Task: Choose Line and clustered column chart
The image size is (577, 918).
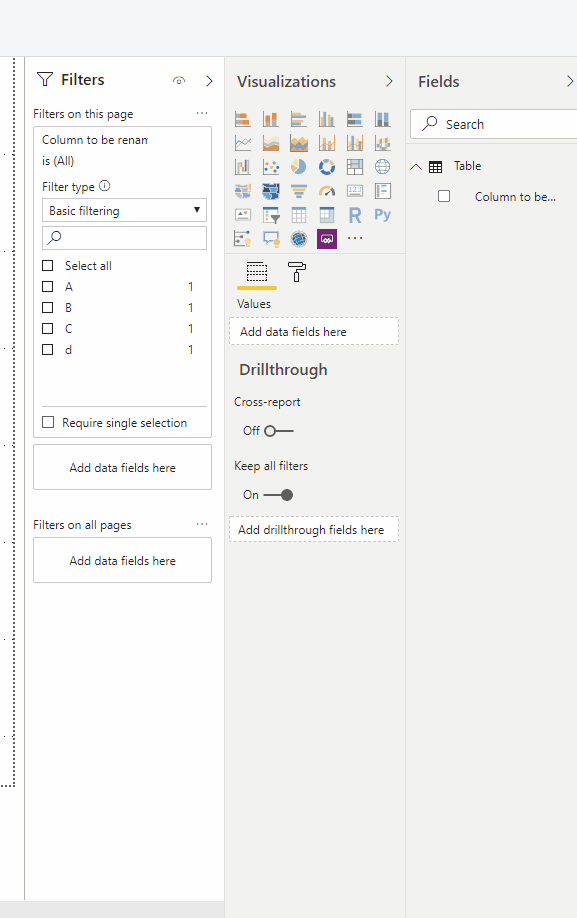Action: coord(355,143)
